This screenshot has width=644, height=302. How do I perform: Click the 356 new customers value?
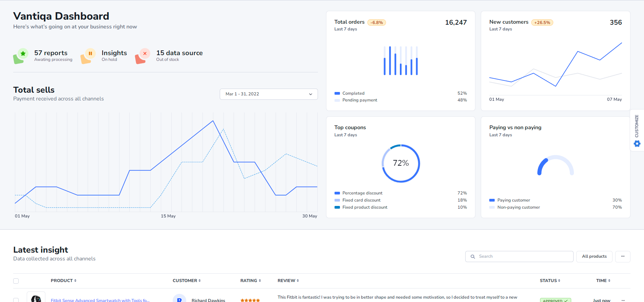pos(616,22)
